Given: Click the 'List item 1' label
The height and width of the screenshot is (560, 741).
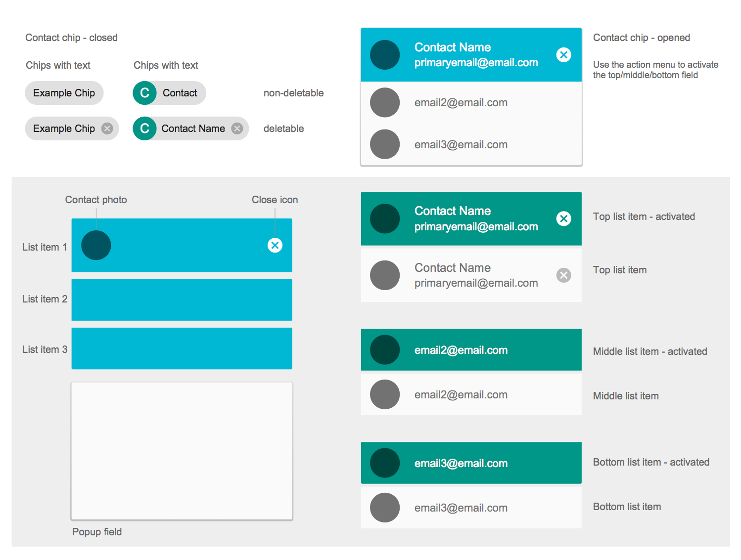Looking at the screenshot, I should point(45,247).
